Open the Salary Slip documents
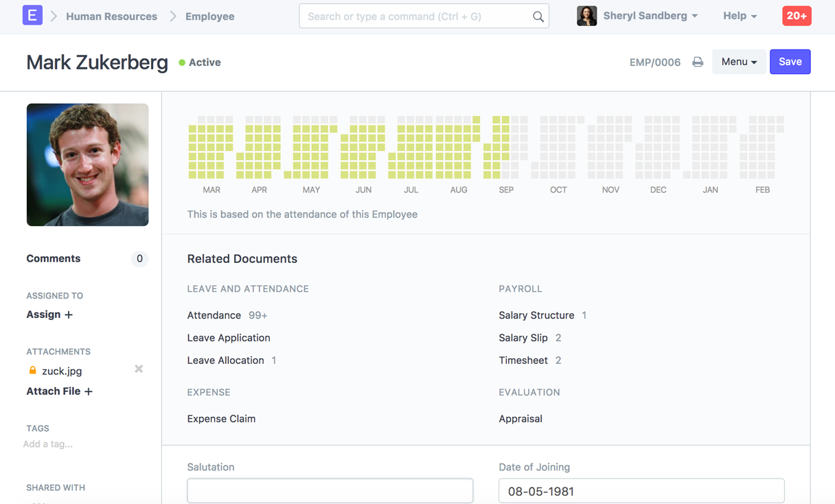This screenshot has height=504, width=835. [x=523, y=338]
